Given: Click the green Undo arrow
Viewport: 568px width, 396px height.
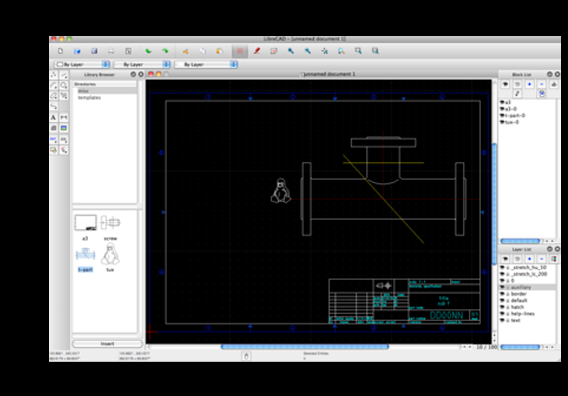Looking at the screenshot, I should (149, 51).
